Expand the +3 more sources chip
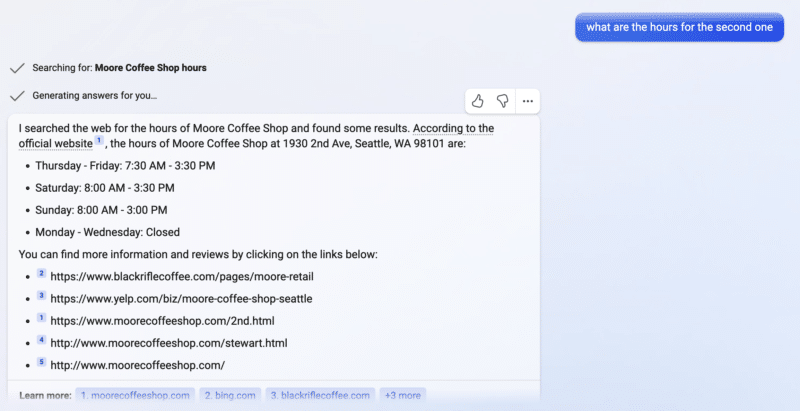Viewport: 800px width, 411px height. (x=403, y=395)
